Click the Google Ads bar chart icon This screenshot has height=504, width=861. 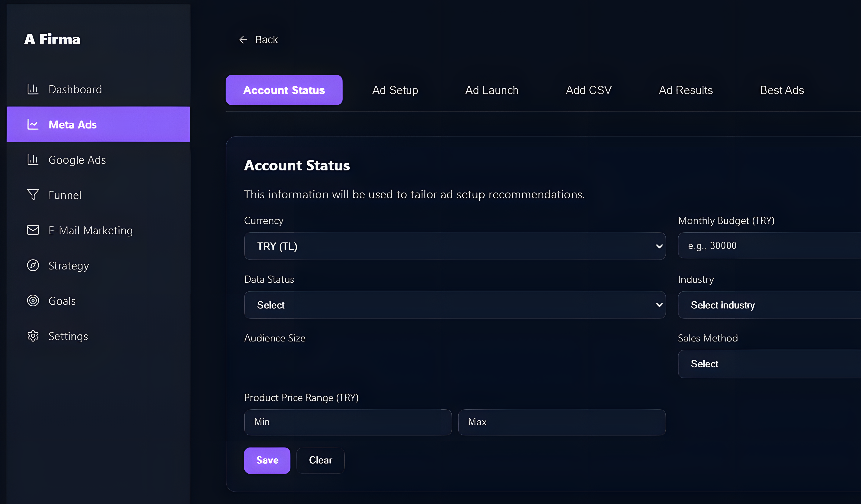(x=33, y=159)
